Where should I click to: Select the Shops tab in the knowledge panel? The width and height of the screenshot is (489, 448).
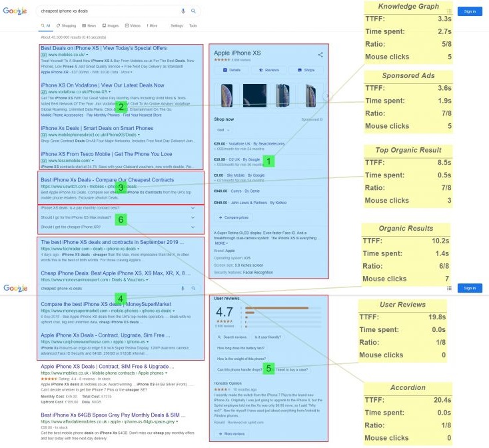coord(306,70)
